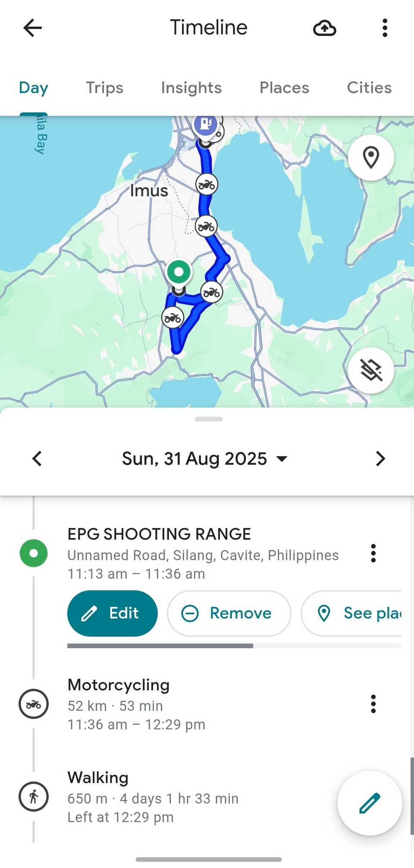Tap the bottom sheet drag handle
Viewport: 414px width, 868px height.
point(209,419)
